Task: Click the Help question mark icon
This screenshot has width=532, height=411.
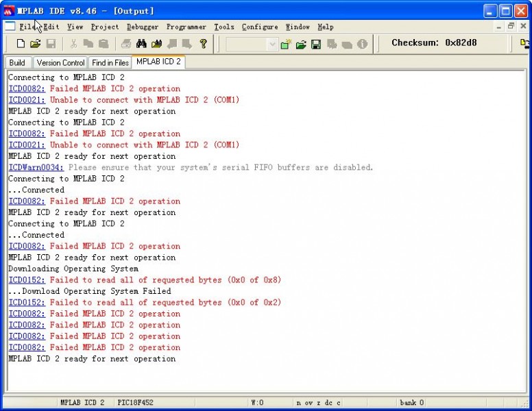Action: pos(203,44)
